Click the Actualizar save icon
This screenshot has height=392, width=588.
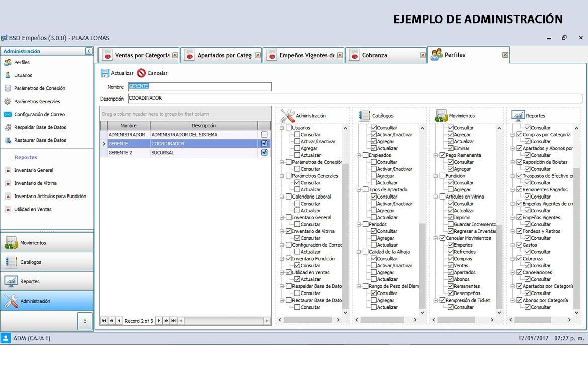(105, 73)
